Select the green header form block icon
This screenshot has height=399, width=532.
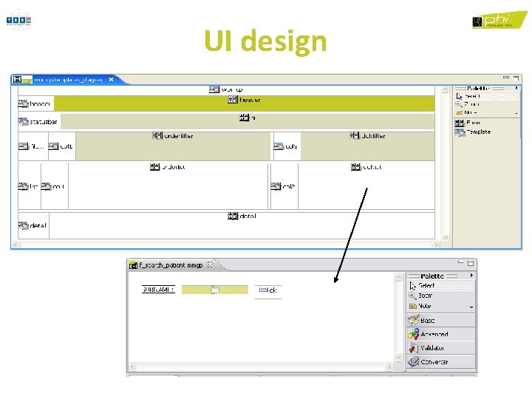point(233,100)
